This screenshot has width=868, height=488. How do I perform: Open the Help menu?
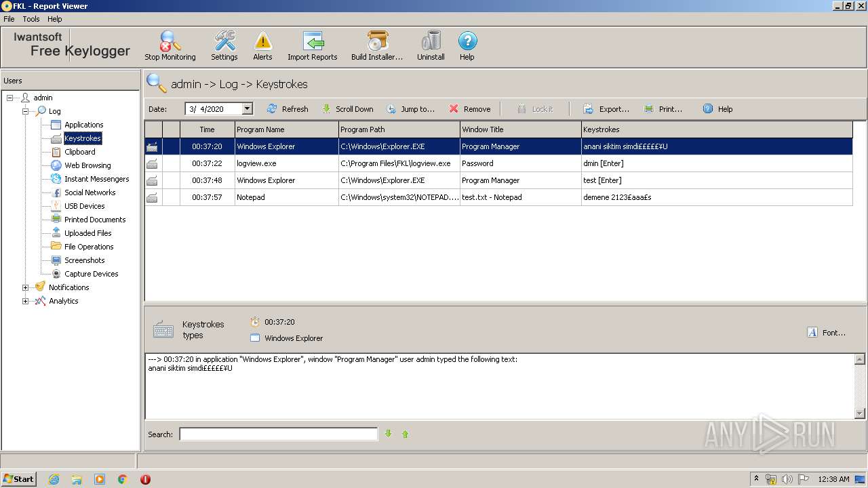point(54,19)
